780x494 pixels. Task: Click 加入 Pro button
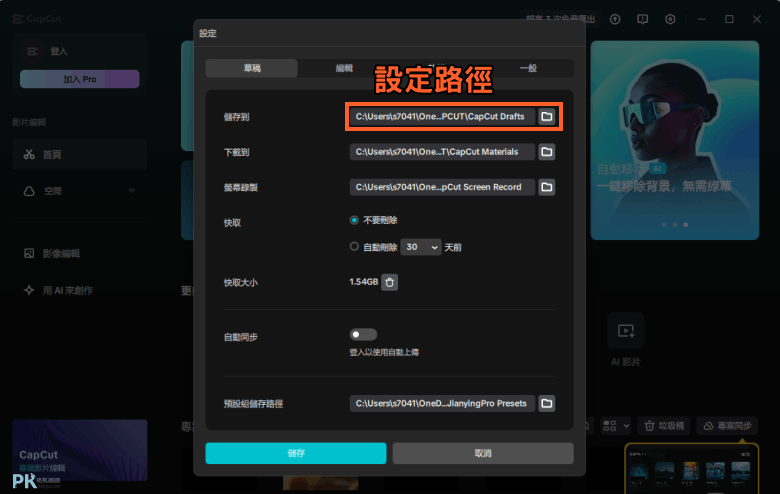[x=80, y=79]
